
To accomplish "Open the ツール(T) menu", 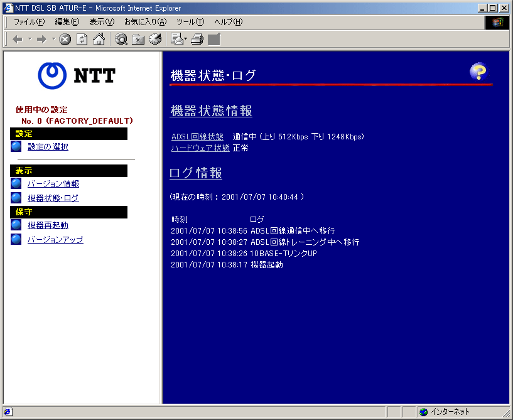I will click(190, 22).
